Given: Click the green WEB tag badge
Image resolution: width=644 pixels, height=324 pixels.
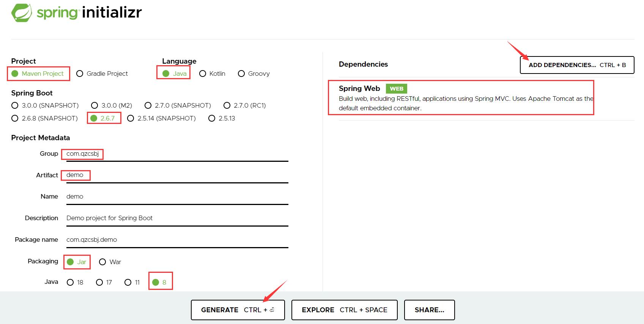Looking at the screenshot, I should click(397, 89).
